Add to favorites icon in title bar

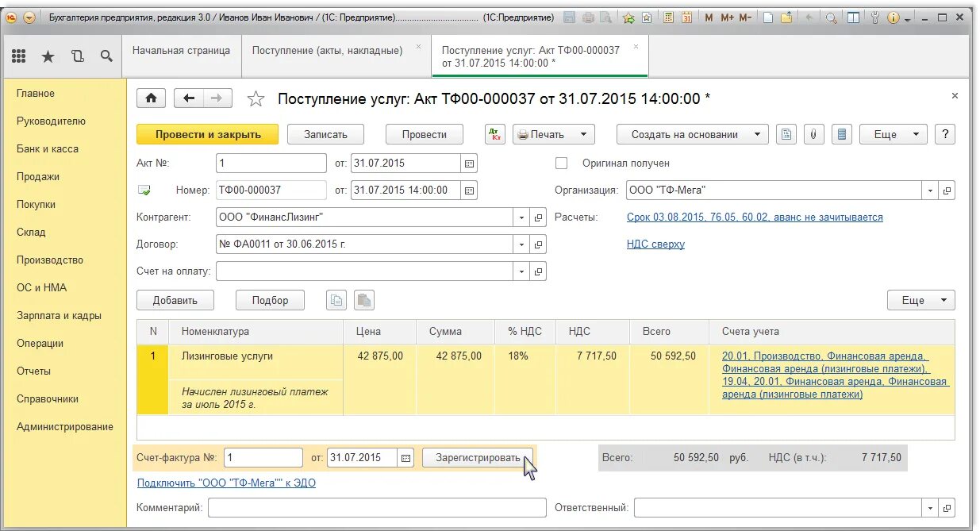(x=628, y=17)
